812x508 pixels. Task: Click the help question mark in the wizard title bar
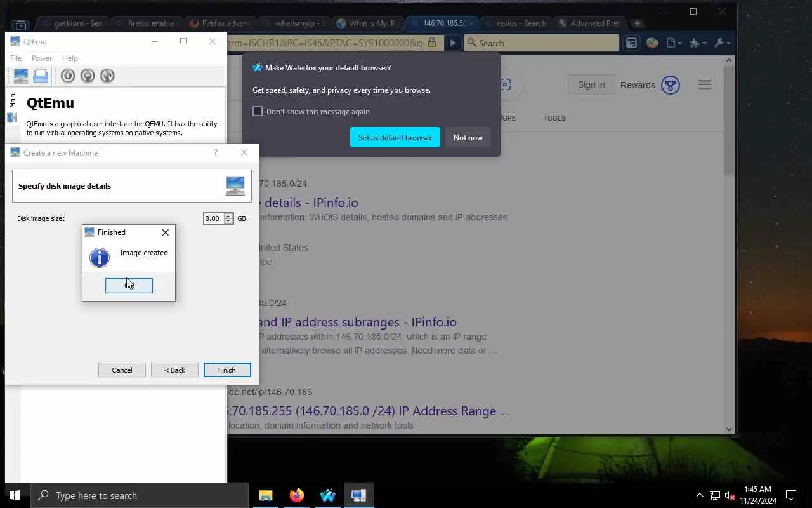point(216,153)
